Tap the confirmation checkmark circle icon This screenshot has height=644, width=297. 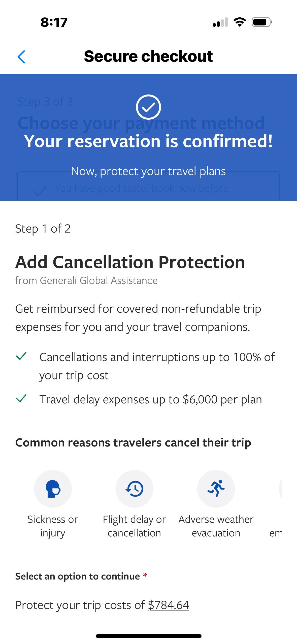(x=148, y=107)
